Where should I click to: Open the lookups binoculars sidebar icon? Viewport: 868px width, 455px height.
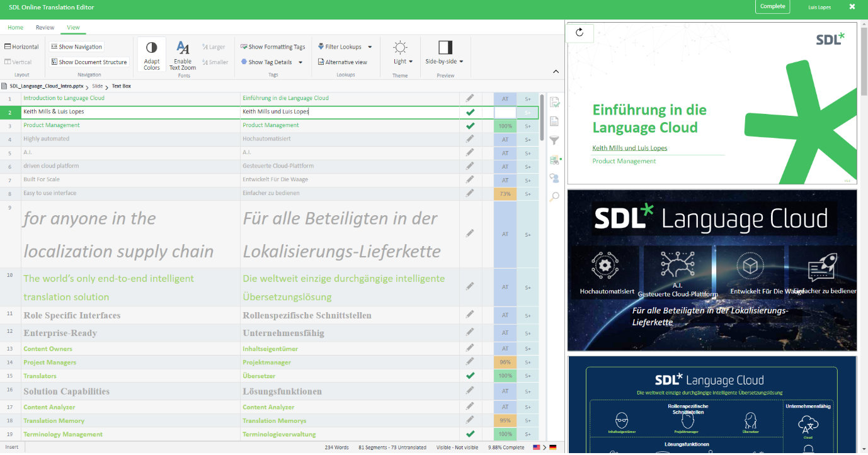554,160
